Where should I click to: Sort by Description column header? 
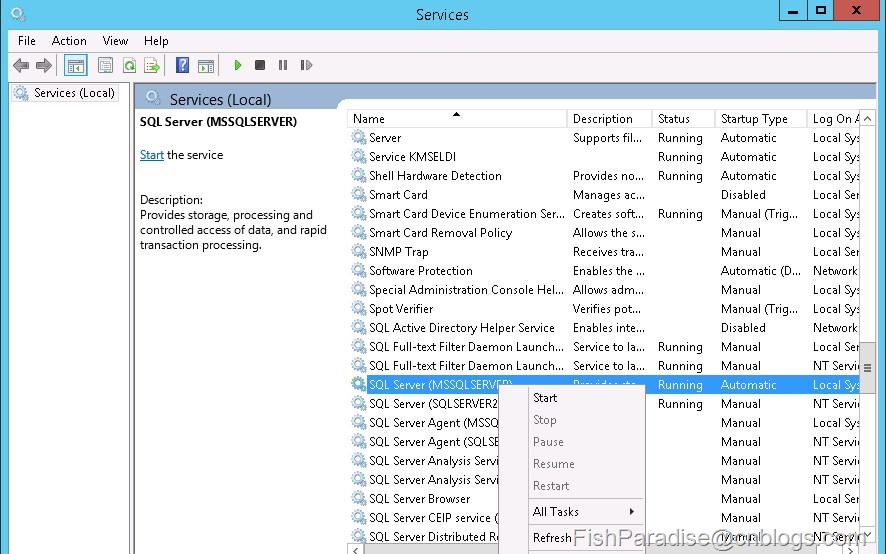(609, 119)
